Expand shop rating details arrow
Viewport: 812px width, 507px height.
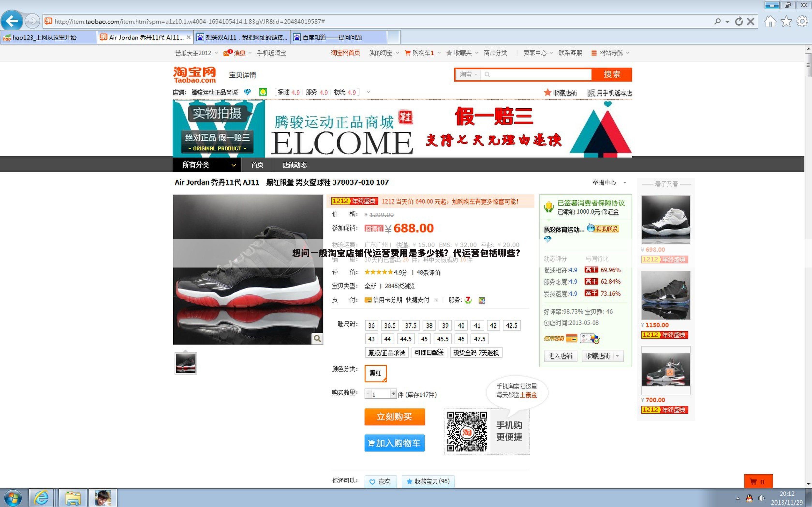[368, 92]
